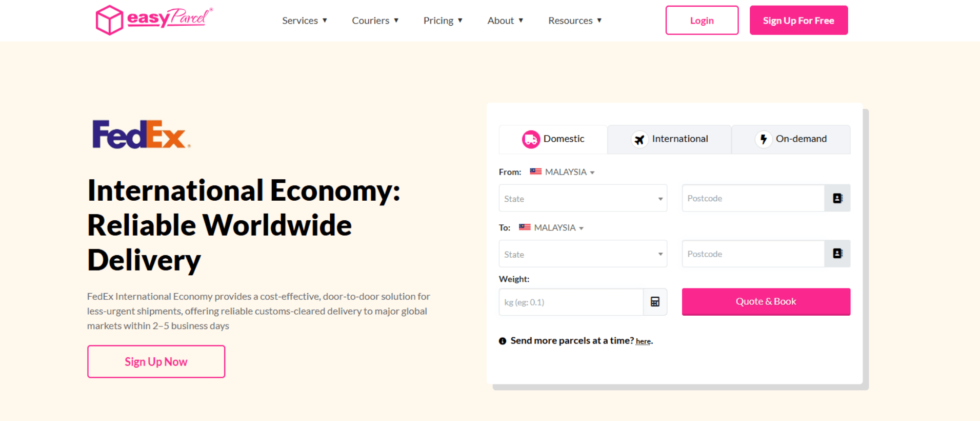Expand the From State dropdown

coord(583,198)
